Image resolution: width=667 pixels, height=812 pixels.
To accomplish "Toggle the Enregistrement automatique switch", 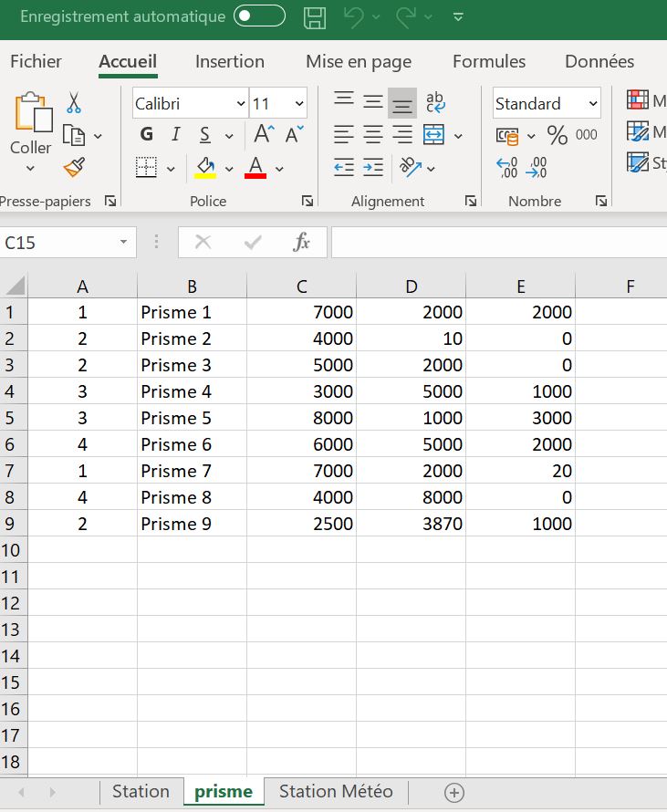I will (259, 16).
